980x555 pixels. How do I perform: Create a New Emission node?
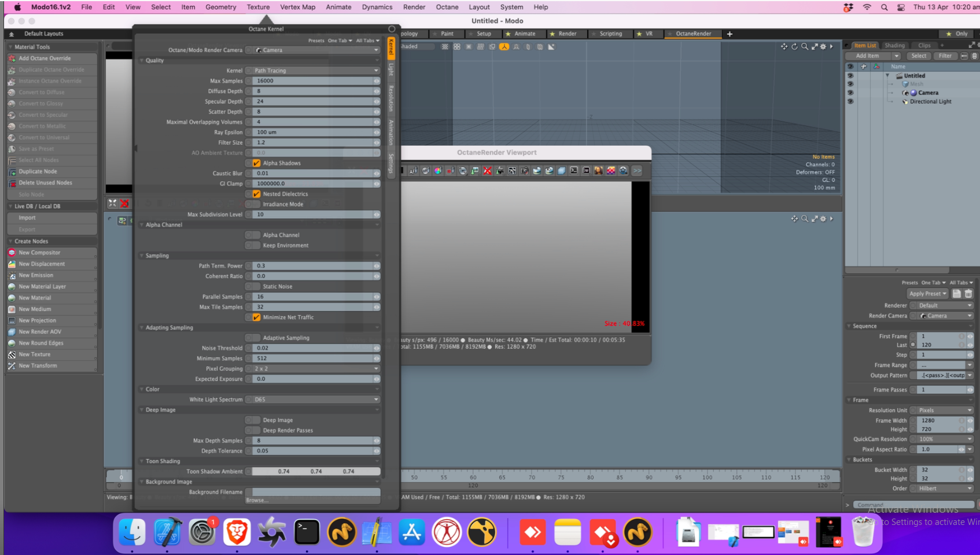pyautogui.click(x=51, y=275)
